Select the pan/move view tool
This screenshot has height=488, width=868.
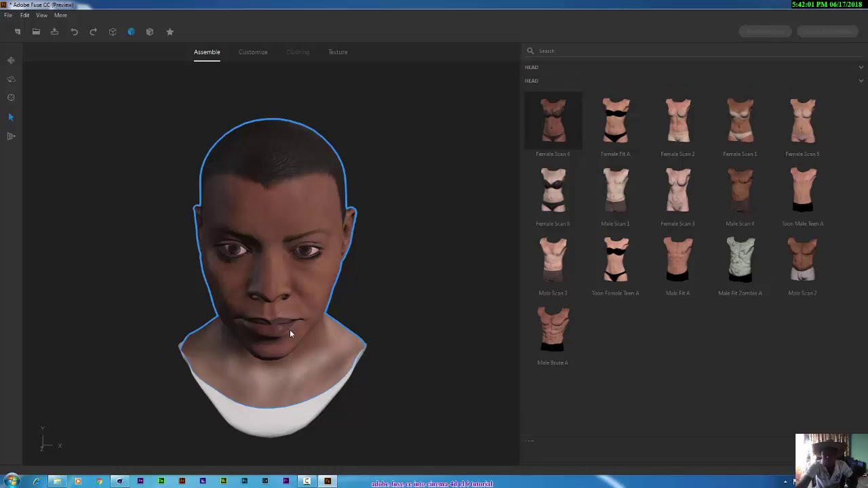tap(11, 60)
